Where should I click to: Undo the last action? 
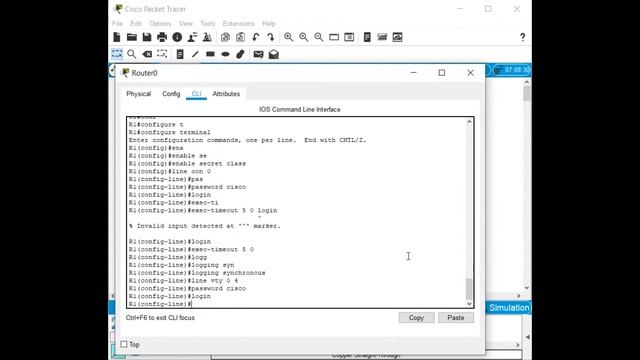click(x=256, y=37)
